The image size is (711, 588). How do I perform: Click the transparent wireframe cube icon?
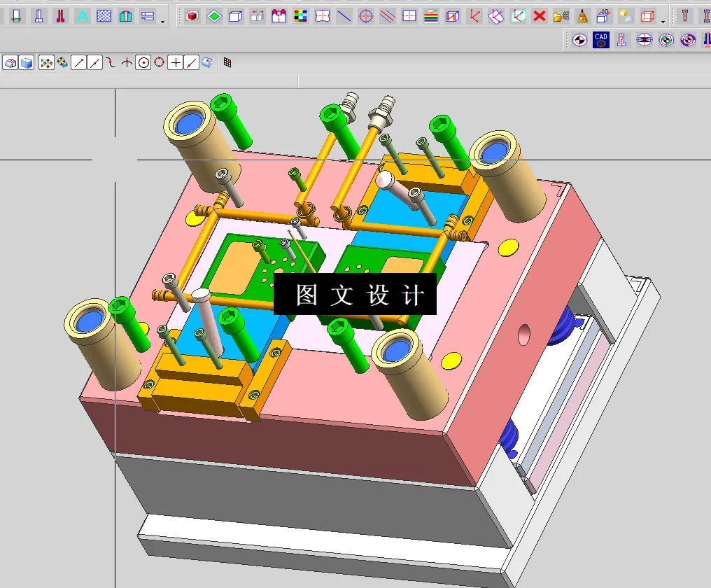[x=236, y=15]
